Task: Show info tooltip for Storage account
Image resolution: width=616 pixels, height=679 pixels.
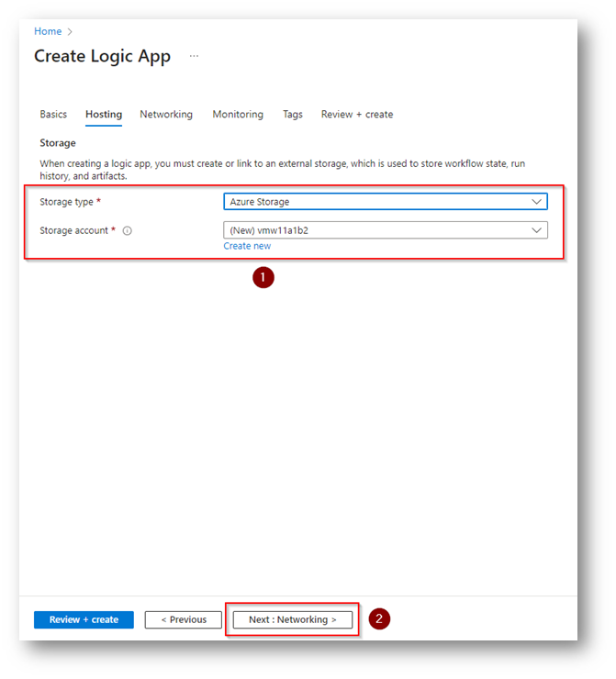Action: (x=127, y=230)
